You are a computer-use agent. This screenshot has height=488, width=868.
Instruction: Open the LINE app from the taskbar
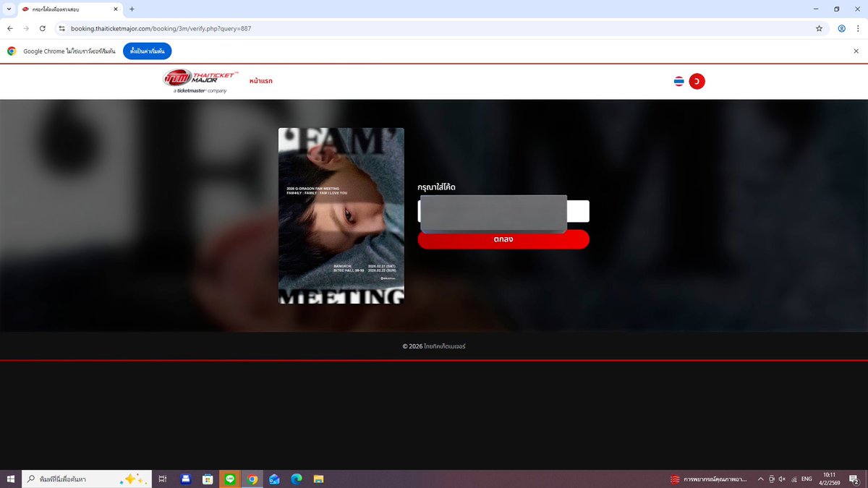[230, 479]
